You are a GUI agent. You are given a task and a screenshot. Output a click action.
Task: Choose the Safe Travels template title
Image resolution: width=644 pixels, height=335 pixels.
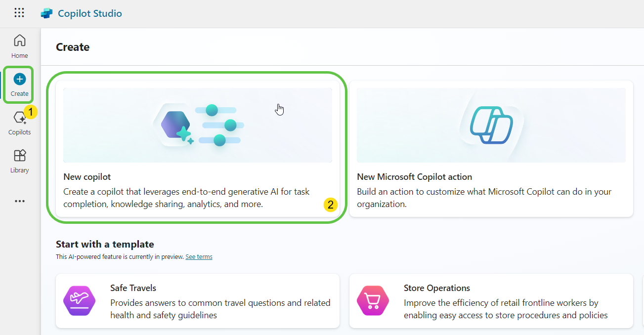[x=133, y=288]
